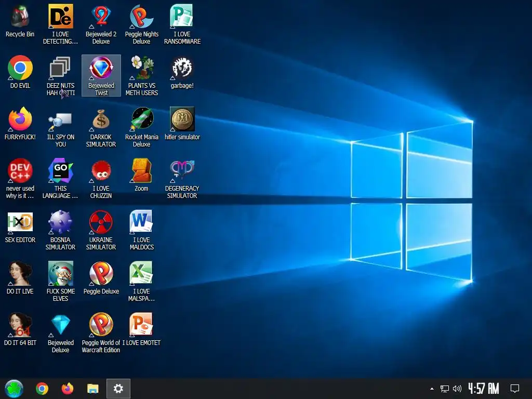Open the I LOVE RANSOMWARE Publisher shortcut
532x399 pixels.
(182, 24)
